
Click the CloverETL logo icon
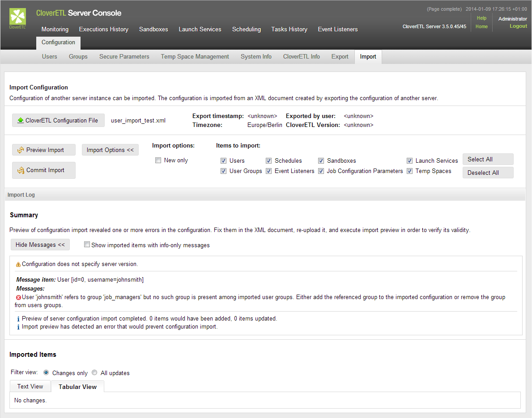pos(17,19)
